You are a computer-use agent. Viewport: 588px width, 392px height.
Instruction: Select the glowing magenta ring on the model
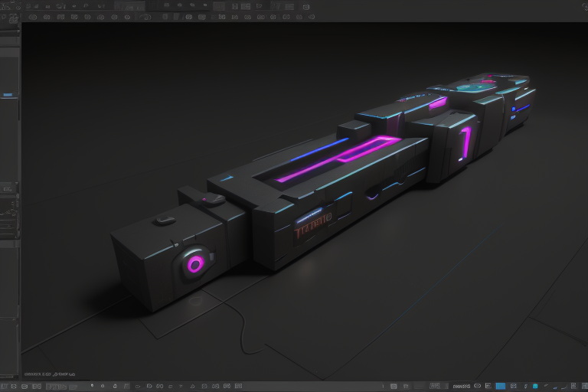[195, 265]
